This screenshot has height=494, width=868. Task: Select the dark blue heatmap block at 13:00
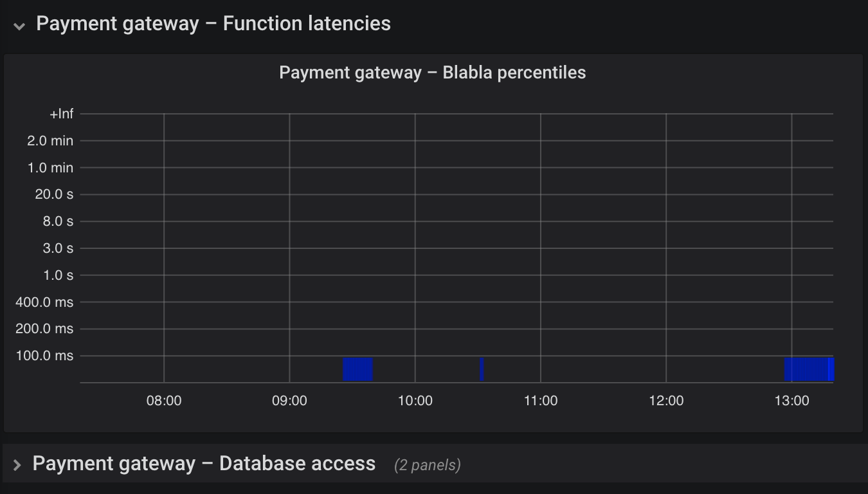click(806, 369)
